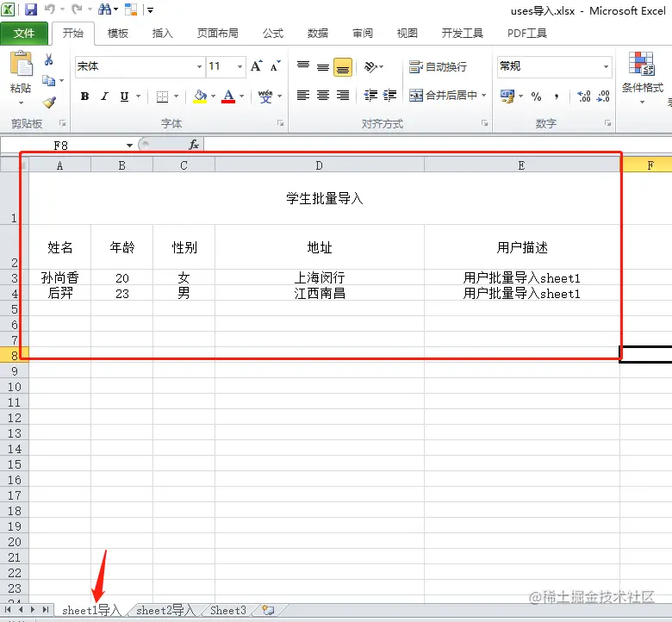This screenshot has height=622, width=672.
Task: Decrease font size with the small A icon
Action: tap(275, 66)
